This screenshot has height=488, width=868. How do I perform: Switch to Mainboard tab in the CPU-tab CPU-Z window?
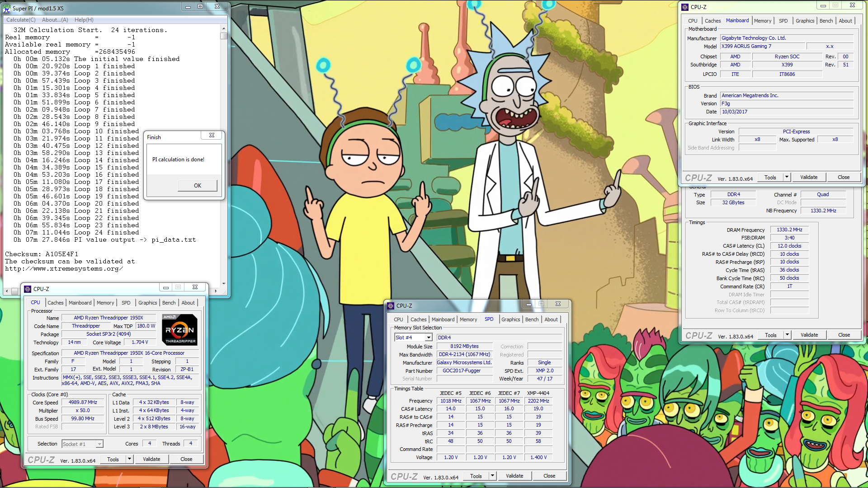tap(80, 303)
